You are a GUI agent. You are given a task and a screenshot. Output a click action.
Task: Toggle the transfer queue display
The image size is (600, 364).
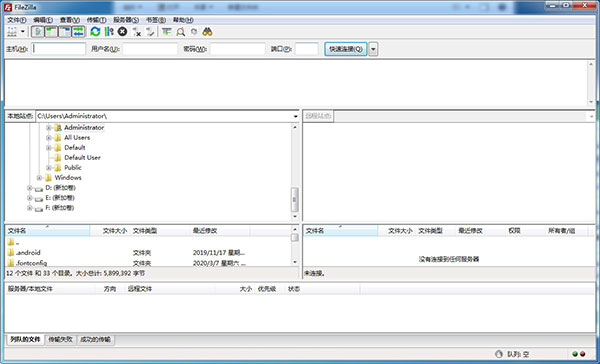coord(78,32)
